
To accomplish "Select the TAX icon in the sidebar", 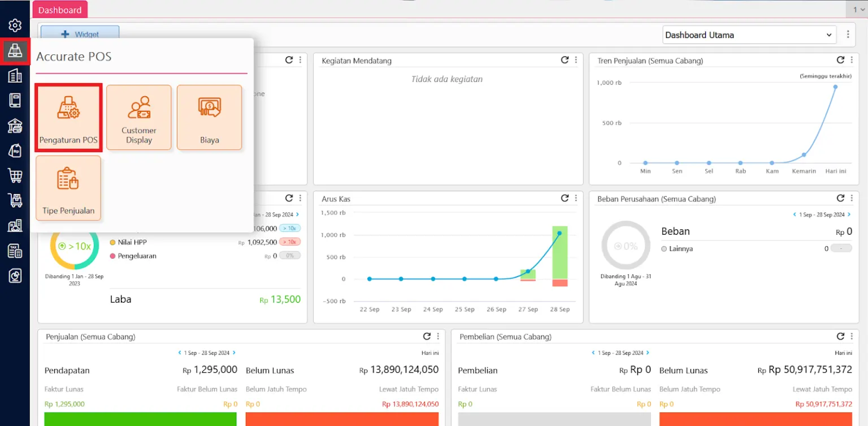I will click(15, 251).
